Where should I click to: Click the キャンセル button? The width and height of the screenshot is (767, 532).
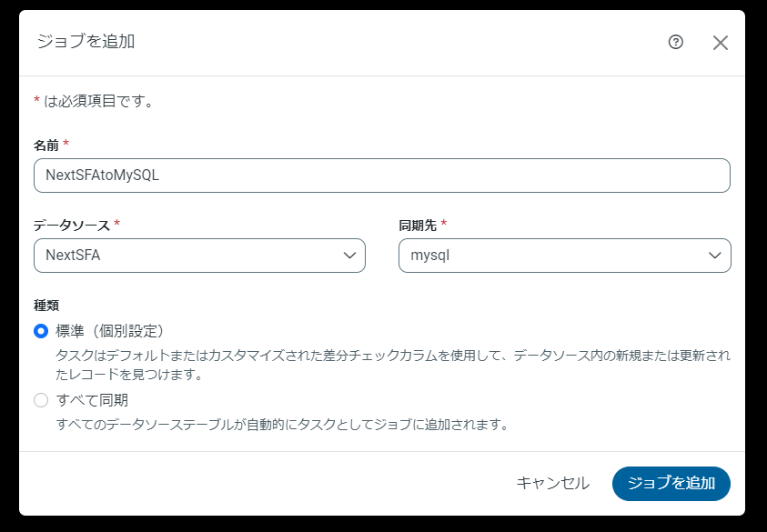tap(552, 484)
